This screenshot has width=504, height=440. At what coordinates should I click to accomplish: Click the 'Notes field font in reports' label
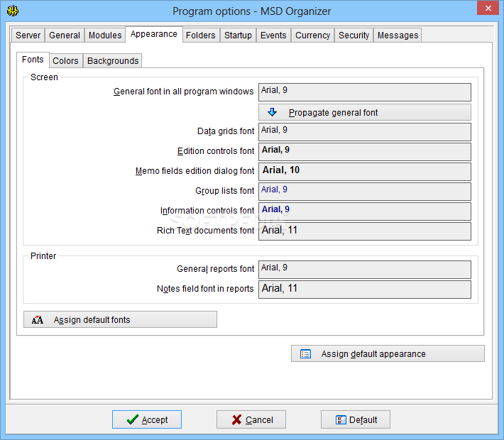(x=205, y=289)
